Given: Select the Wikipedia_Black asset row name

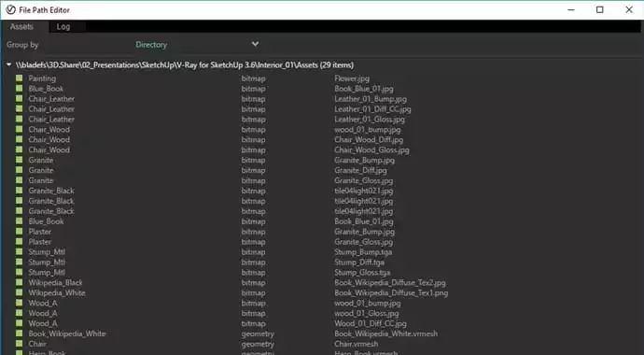Looking at the screenshot, I should coord(55,283).
